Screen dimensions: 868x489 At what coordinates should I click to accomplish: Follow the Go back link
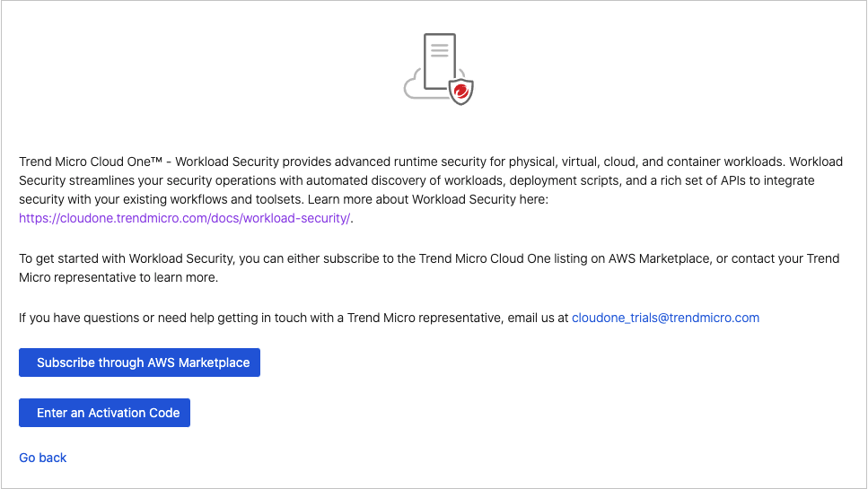click(x=43, y=458)
